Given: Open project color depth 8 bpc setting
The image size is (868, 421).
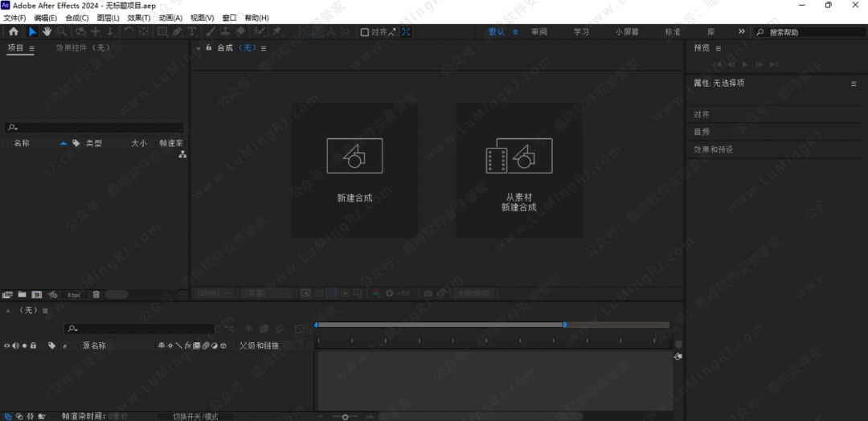Looking at the screenshot, I should [74, 295].
